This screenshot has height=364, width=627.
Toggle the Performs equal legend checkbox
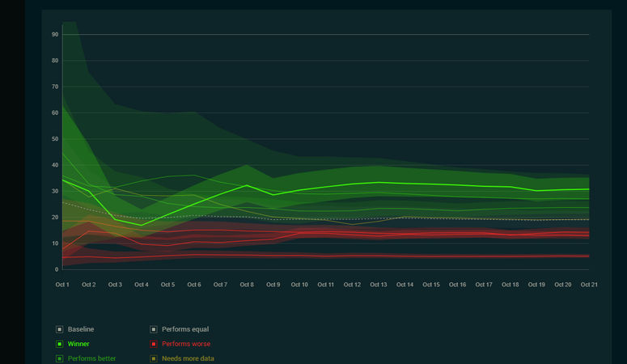click(x=154, y=329)
